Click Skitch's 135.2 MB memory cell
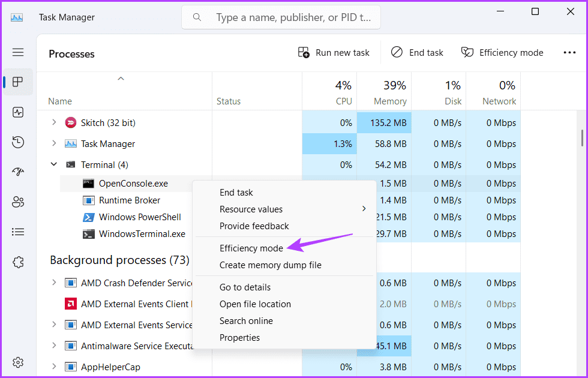Viewport: 588px width, 378px height. coord(384,122)
